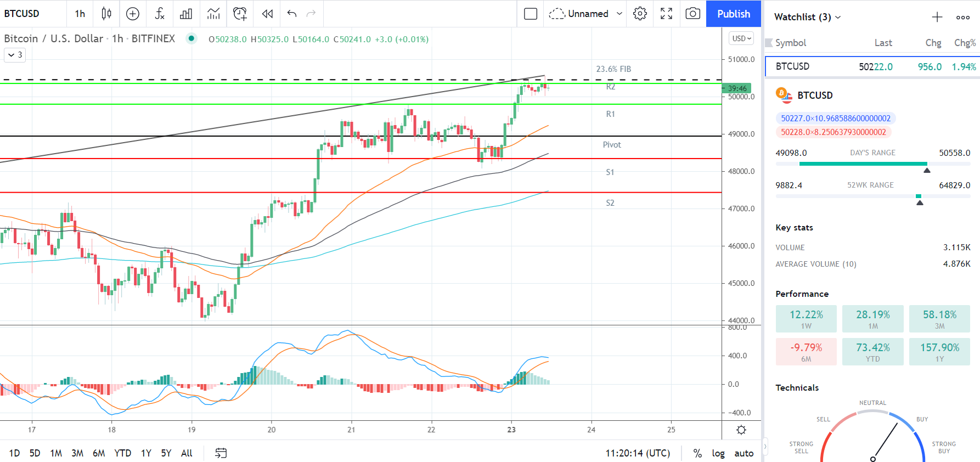Open chart settings gear icon

coord(640,14)
